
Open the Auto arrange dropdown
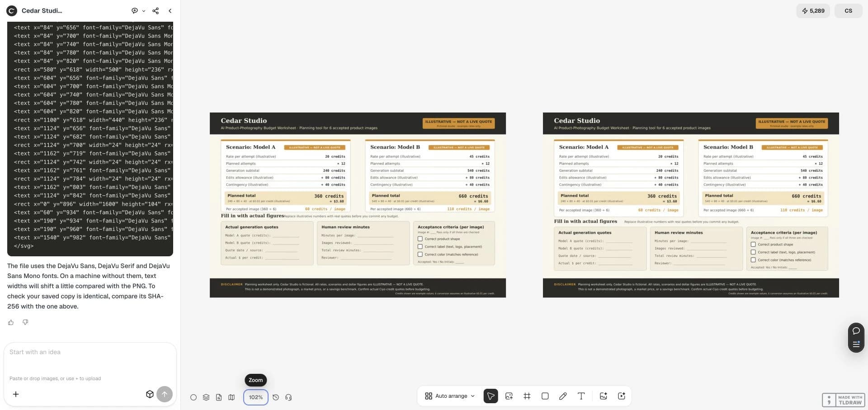[x=450, y=396]
